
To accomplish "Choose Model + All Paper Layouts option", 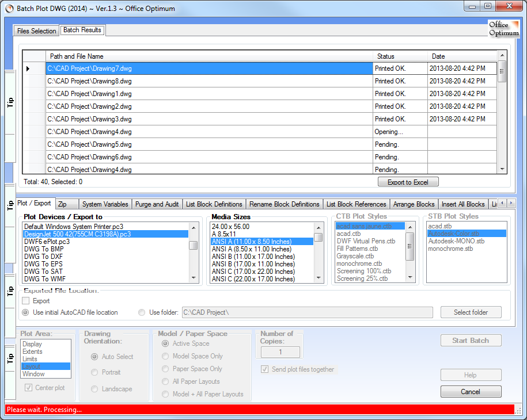I will (x=165, y=394).
